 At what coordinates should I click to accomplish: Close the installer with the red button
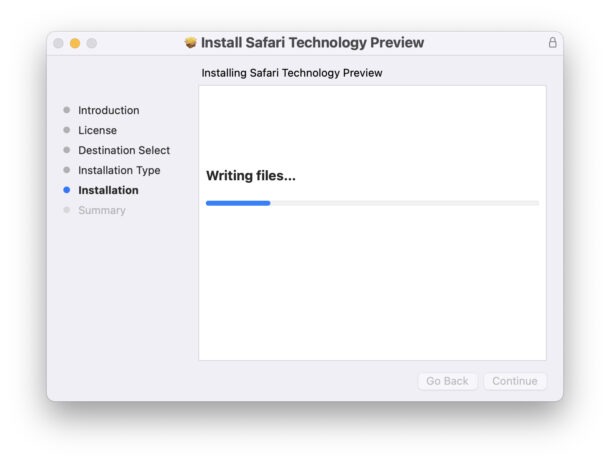coord(58,43)
